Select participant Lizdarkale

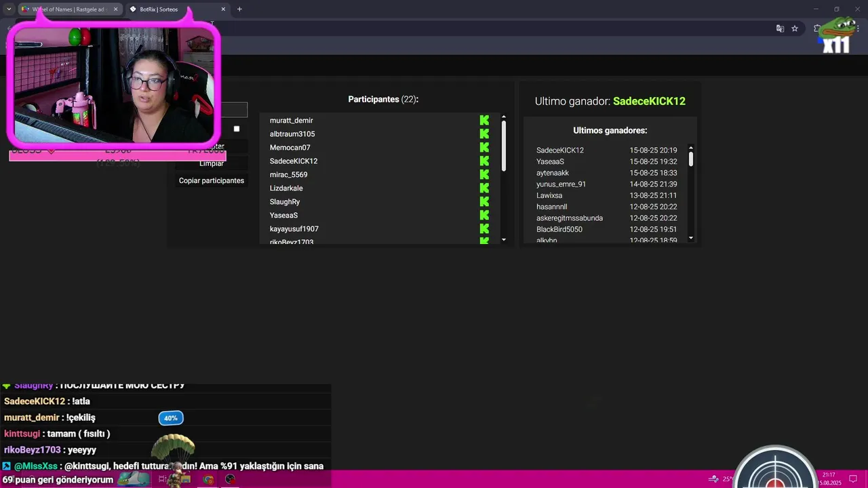pyautogui.click(x=286, y=188)
